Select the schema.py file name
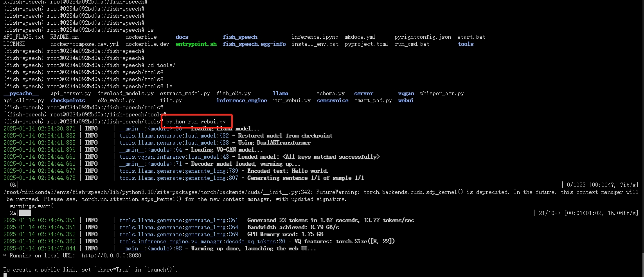 (x=331, y=93)
